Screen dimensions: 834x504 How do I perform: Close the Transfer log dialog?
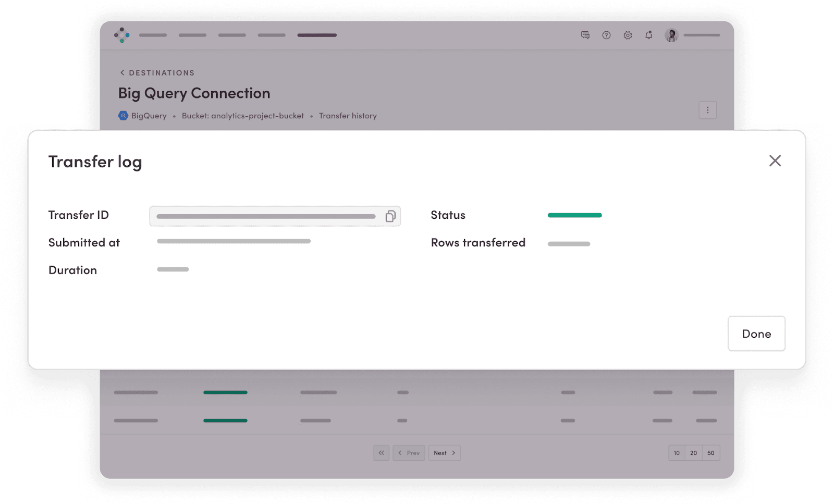click(775, 161)
